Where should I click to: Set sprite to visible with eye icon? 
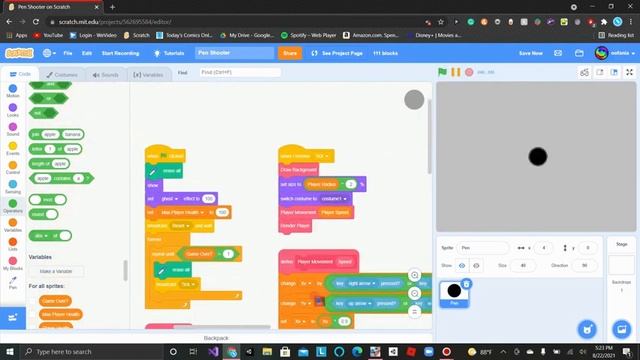[x=462, y=266]
